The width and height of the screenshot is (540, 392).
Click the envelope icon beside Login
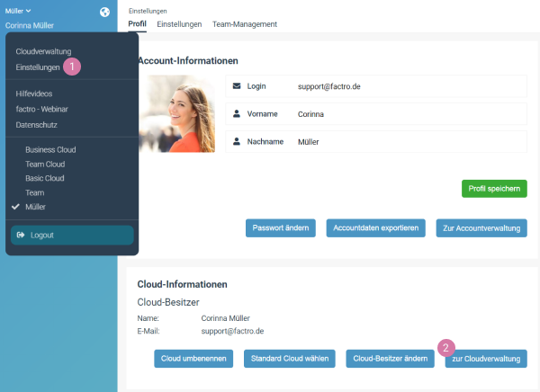tap(237, 86)
